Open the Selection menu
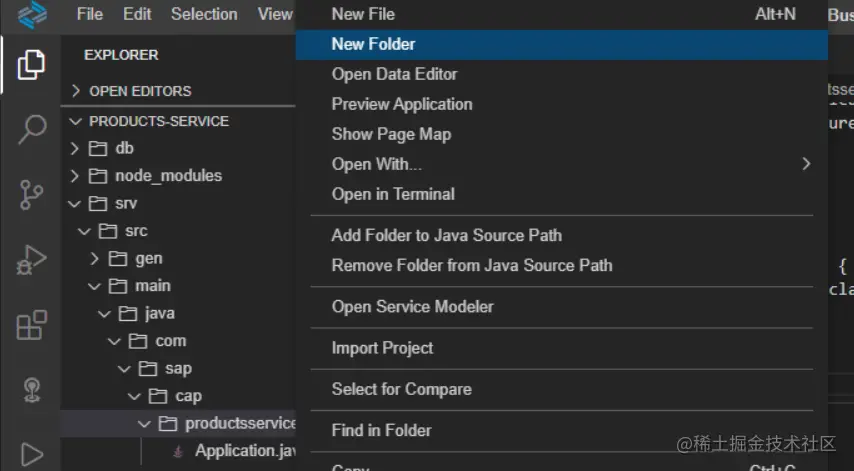854x471 pixels. point(204,14)
